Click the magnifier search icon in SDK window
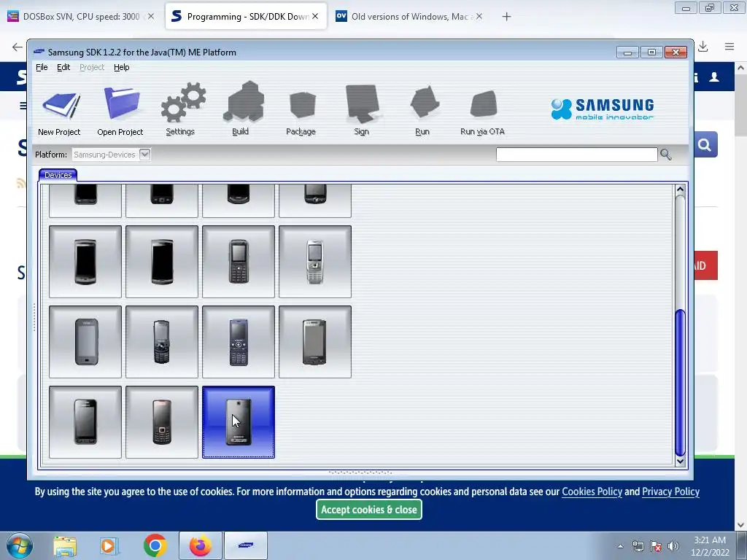The height and width of the screenshot is (560, 747). click(x=665, y=155)
